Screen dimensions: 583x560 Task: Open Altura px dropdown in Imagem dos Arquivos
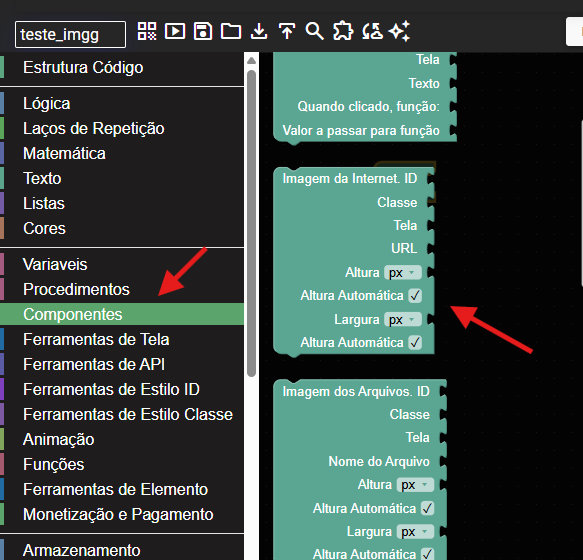click(x=415, y=485)
